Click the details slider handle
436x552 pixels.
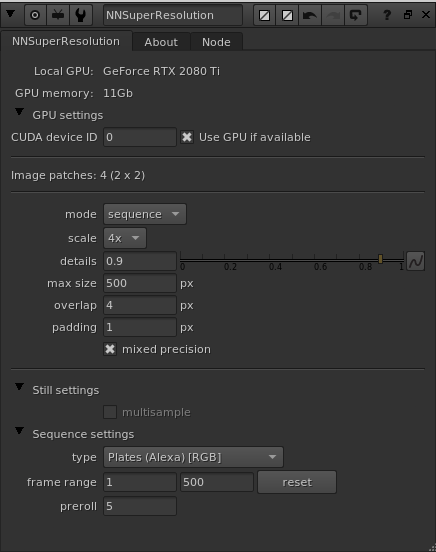click(380, 259)
